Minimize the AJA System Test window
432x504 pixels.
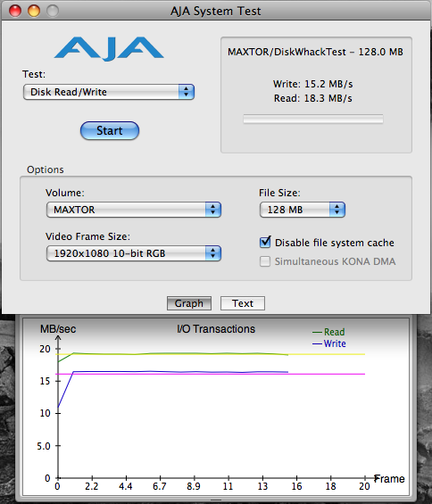click(x=34, y=11)
